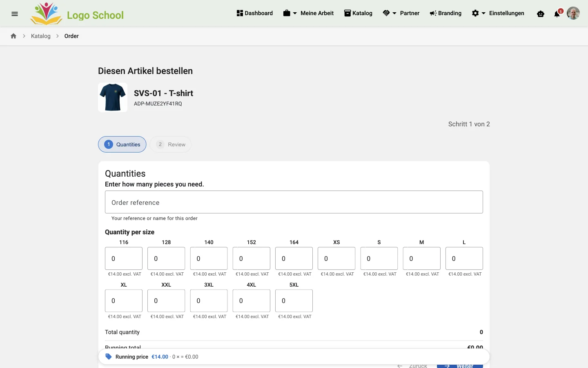Viewport: 588px width, 368px height.
Task: Click quantity field for size 5XL
Action: pos(294,301)
